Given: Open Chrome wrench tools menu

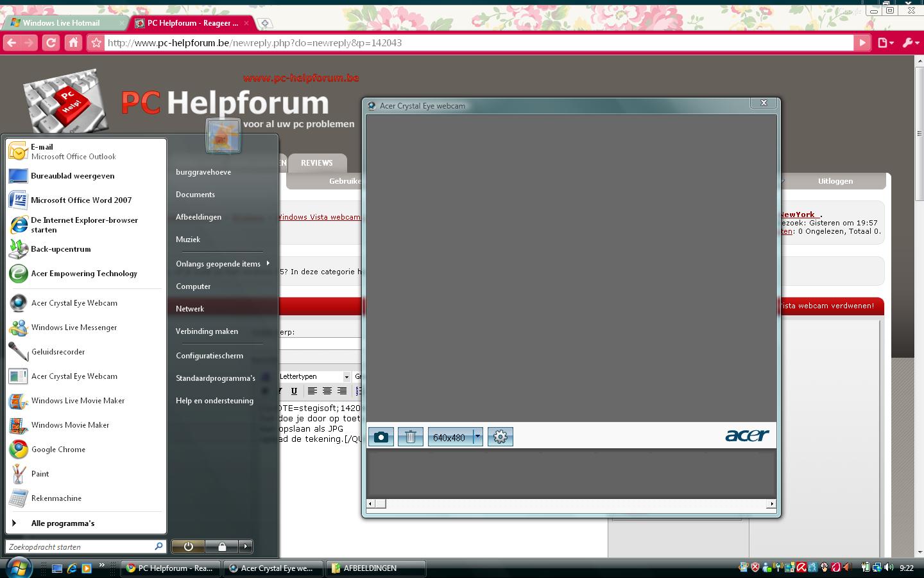Looking at the screenshot, I should point(910,43).
